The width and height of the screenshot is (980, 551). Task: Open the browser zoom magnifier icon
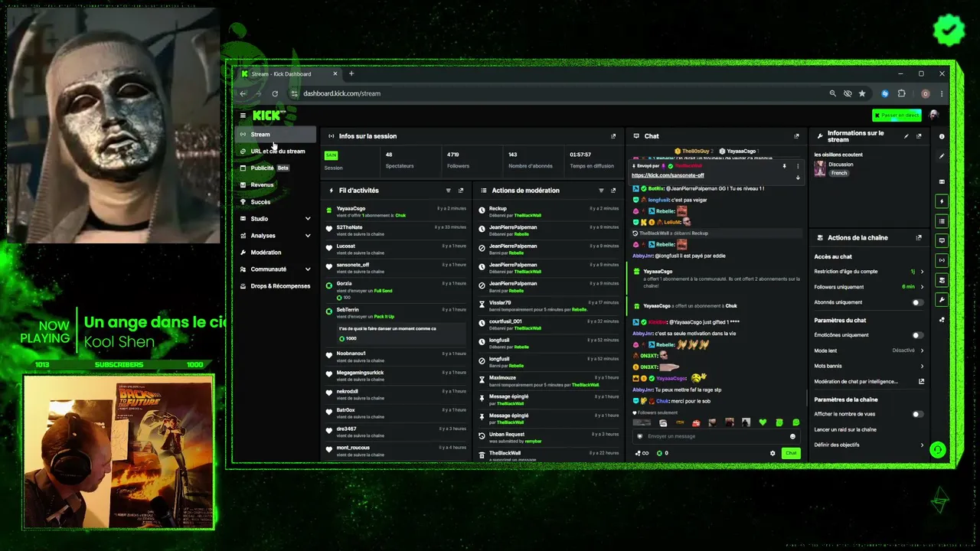[x=832, y=93]
